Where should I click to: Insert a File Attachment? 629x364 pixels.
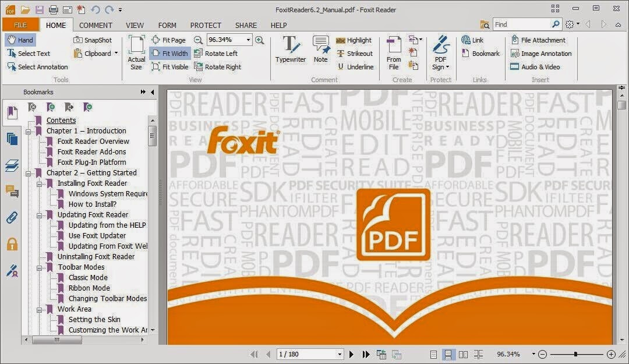pyautogui.click(x=538, y=40)
